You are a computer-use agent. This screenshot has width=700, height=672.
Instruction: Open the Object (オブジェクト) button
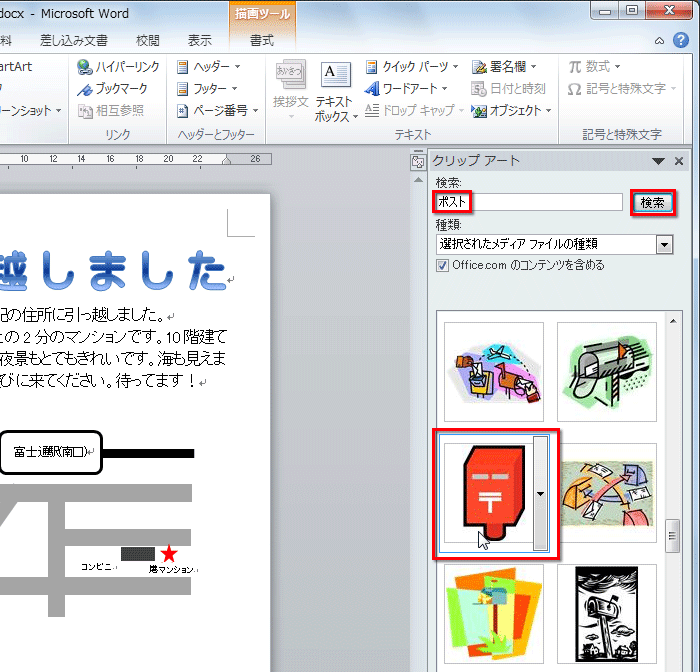[512, 111]
